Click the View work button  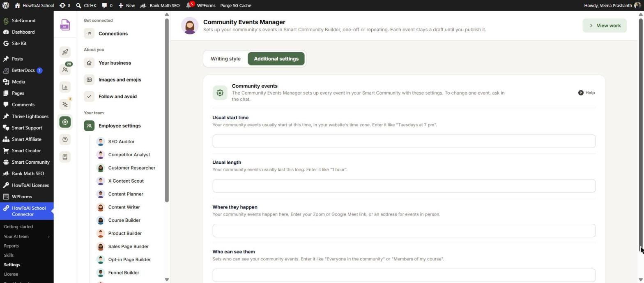(x=605, y=26)
